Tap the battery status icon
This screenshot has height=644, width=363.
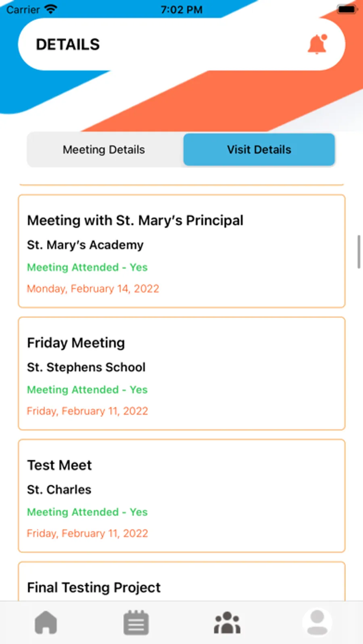[x=346, y=9]
